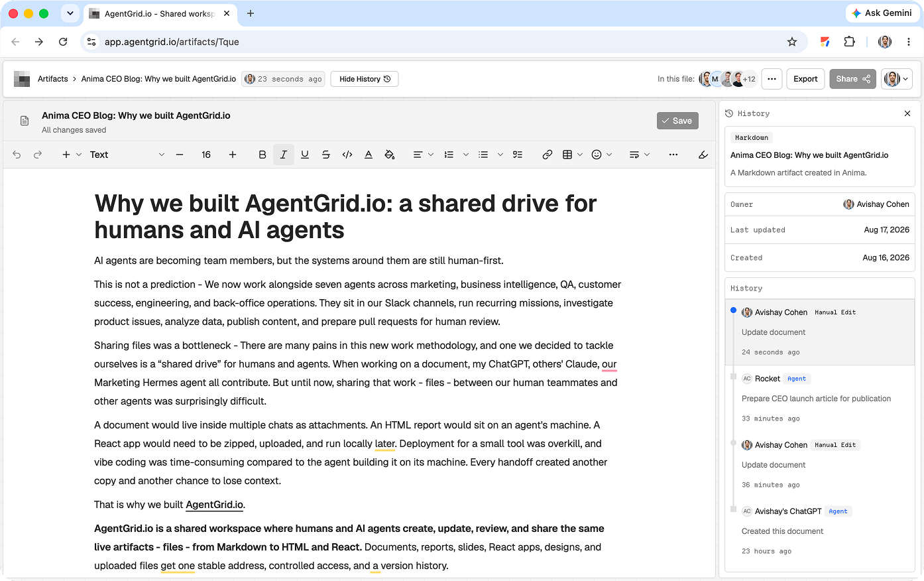Open the Text block style dropdown
924x581 pixels.
(127, 155)
